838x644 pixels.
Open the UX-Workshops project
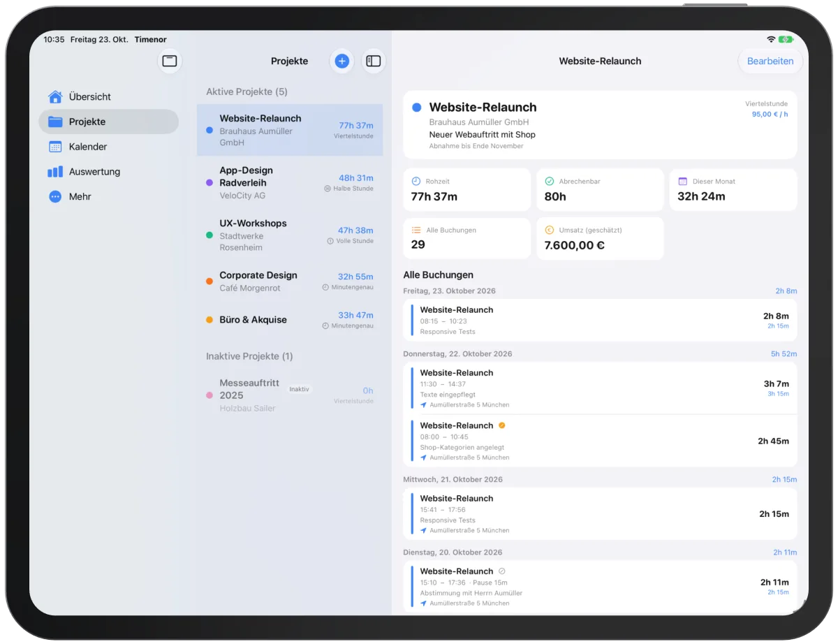pos(290,235)
